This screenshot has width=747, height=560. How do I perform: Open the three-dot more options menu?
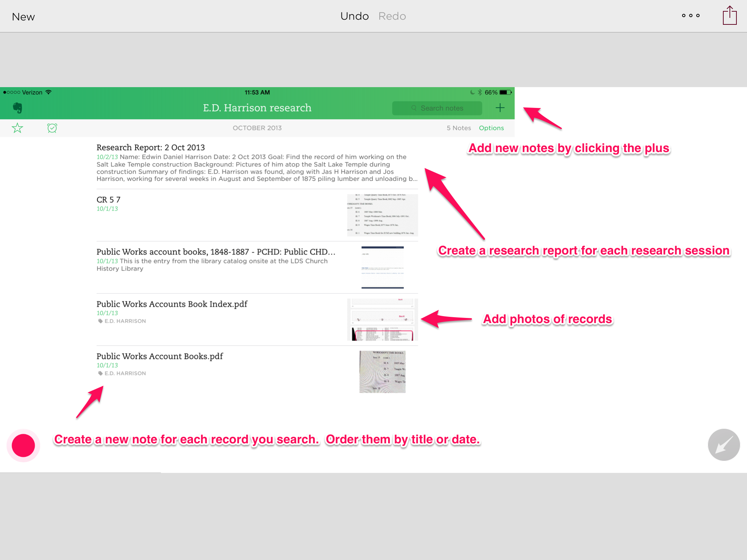(x=690, y=16)
